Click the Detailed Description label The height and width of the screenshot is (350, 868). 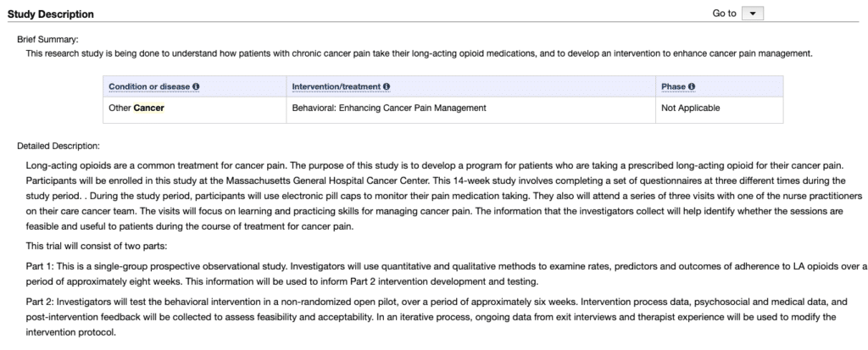(58, 147)
